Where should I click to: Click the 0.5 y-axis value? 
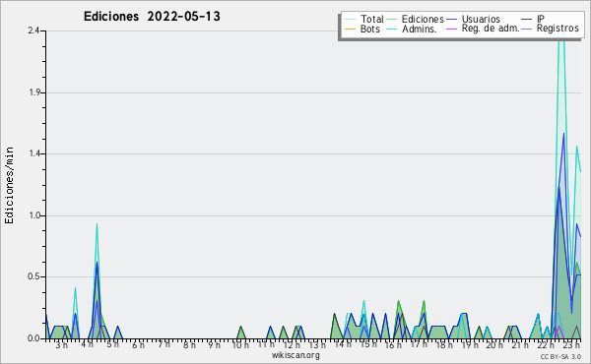coord(34,276)
